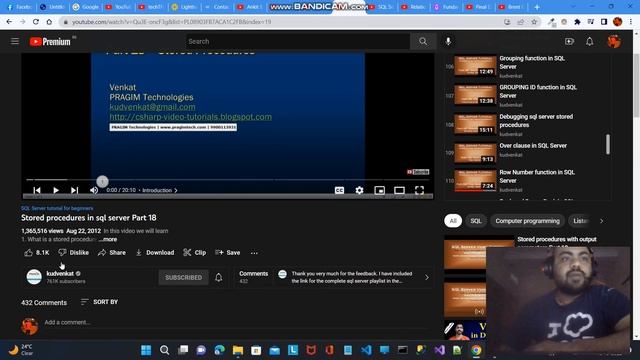Create a Clip from the video

(x=195, y=253)
